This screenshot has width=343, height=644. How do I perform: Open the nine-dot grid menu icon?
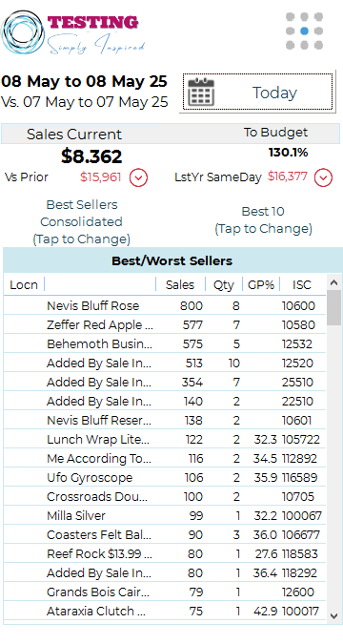click(304, 31)
